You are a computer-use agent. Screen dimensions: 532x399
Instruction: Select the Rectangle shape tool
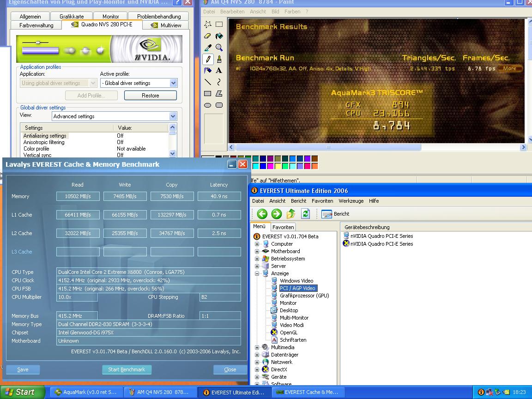pyautogui.click(x=208, y=93)
